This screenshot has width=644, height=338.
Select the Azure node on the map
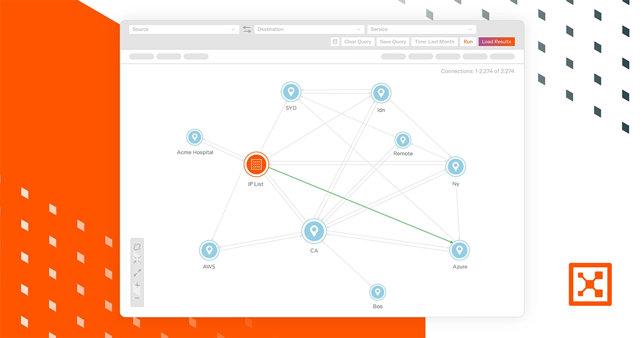tap(459, 249)
